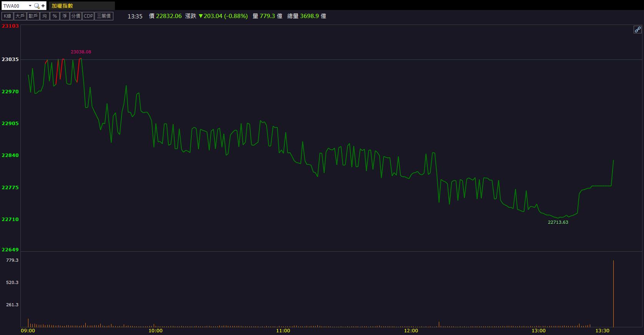The height and width of the screenshot is (335, 644).
Task: Click the 23035 price axis label
Action: pyautogui.click(x=10, y=59)
